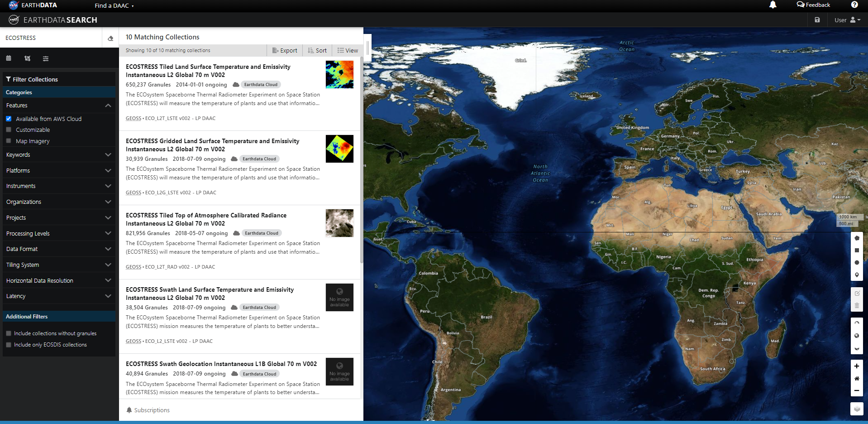Enable Include collections without granules

point(9,333)
